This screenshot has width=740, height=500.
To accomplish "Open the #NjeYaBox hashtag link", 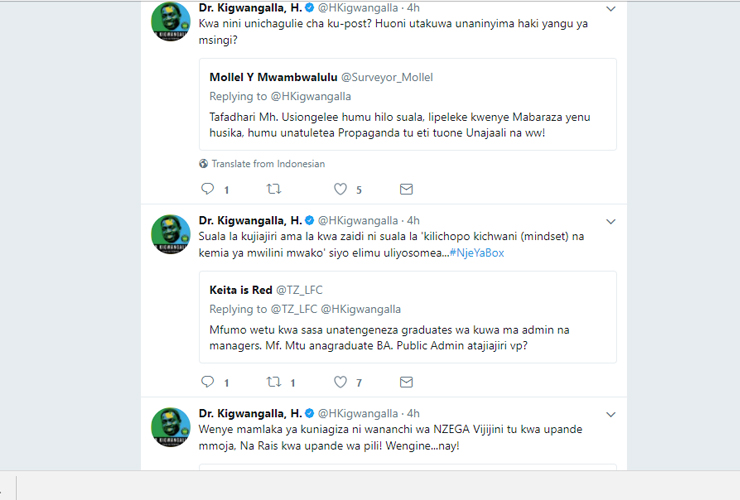I will tap(477, 253).
